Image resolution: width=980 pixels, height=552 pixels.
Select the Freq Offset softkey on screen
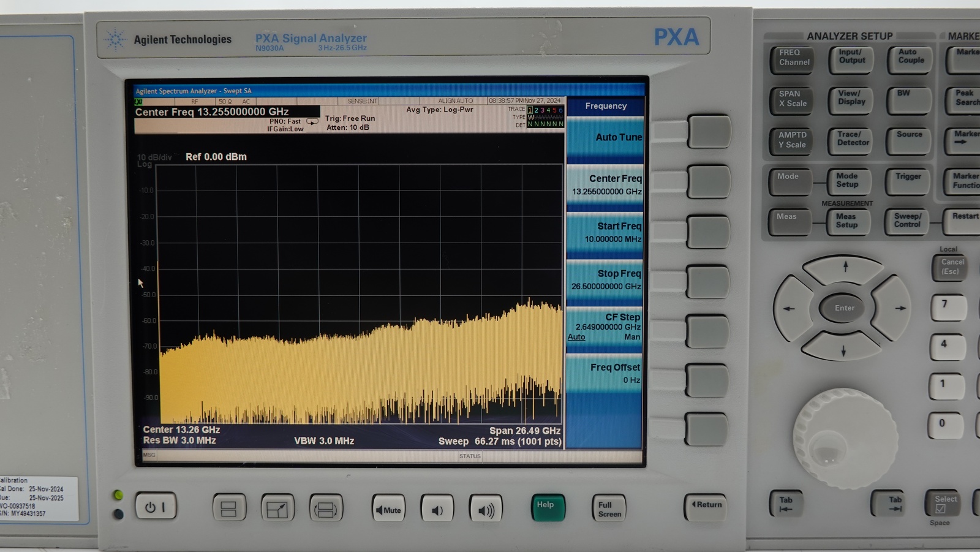pyautogui.click(x=605, y=374)
